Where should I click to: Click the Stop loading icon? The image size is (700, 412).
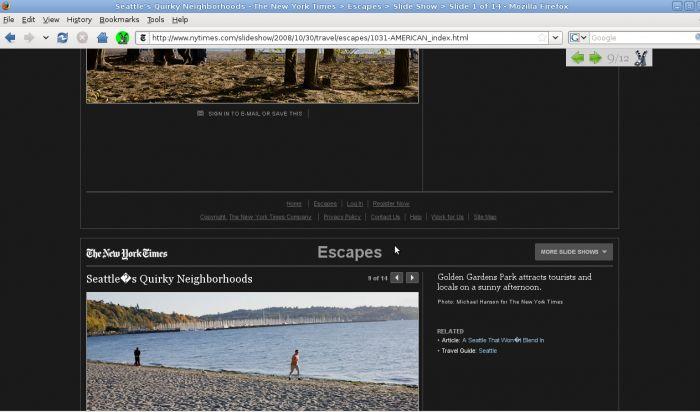(82, 37)
